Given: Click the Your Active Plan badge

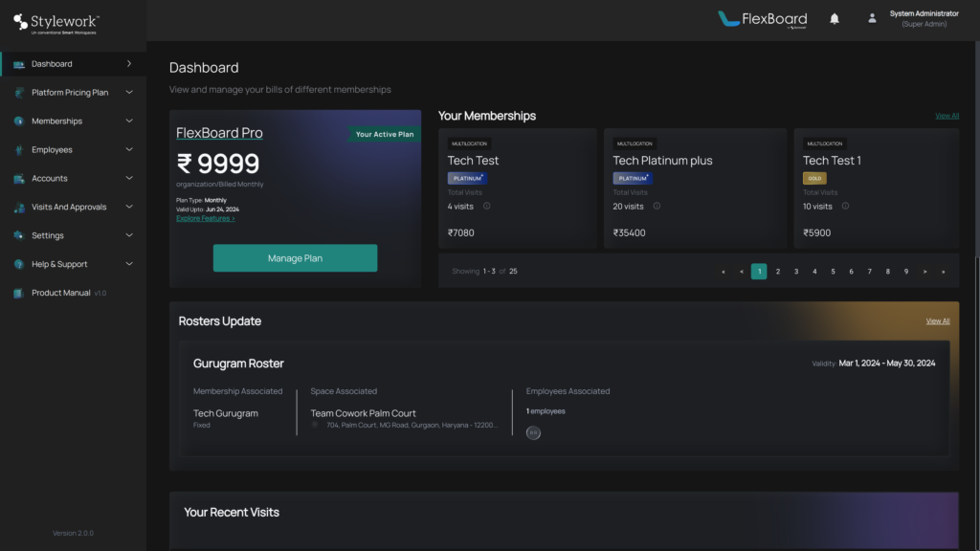Looking at the screenshot, I should (x=385, y=134).
